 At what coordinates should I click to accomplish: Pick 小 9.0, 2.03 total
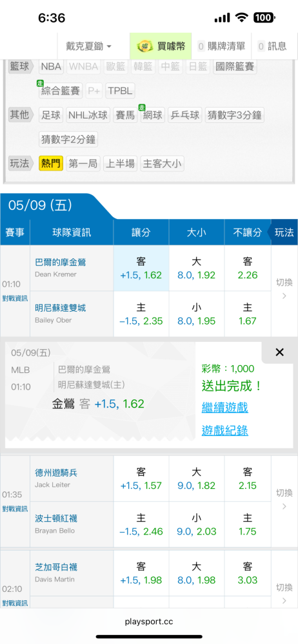tap(196, 524)
